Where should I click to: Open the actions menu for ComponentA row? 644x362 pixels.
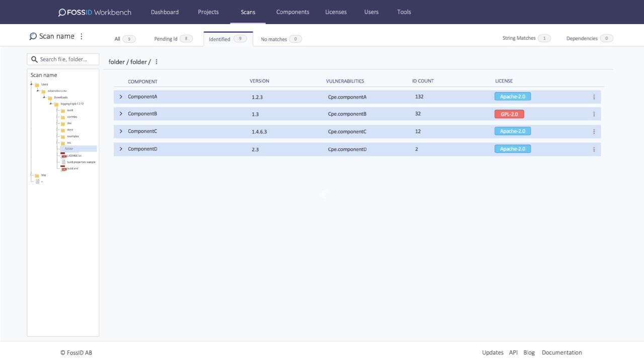(x=594, y=97)
